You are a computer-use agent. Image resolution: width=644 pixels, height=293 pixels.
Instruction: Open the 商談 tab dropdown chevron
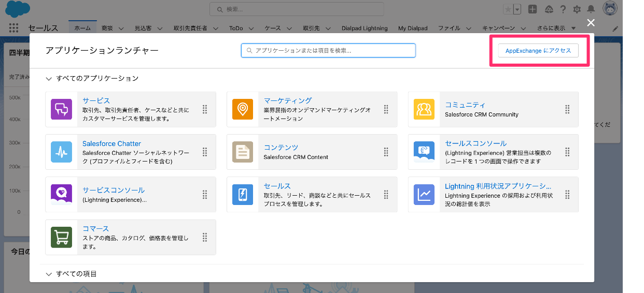pos(121,28)
